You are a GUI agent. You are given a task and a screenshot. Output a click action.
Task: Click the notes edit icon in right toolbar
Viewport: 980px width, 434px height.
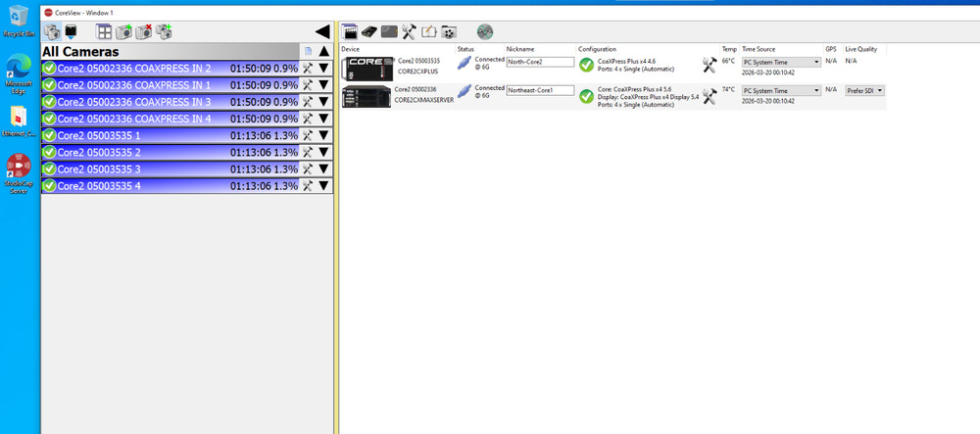[x=428, y=32]
